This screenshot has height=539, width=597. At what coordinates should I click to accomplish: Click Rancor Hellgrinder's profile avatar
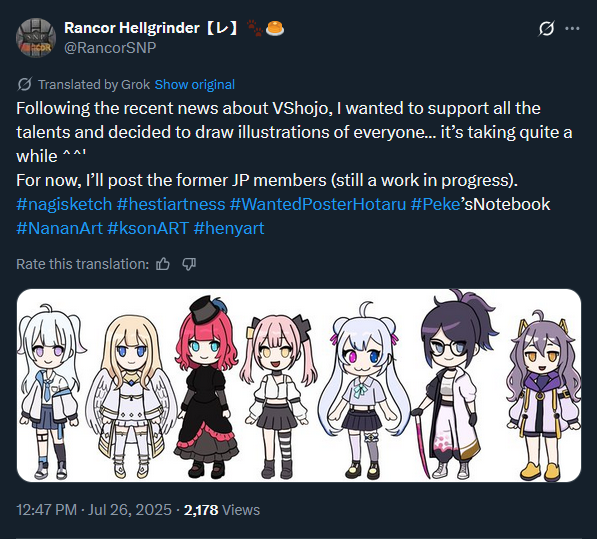pyautogui.click(x=36, y=38)
